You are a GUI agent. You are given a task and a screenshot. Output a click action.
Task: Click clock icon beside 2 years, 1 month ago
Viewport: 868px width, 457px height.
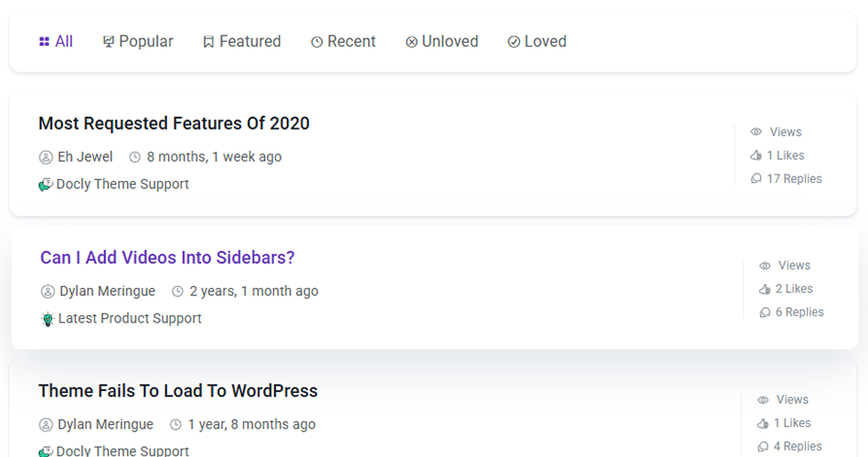[x=177, y=292]
